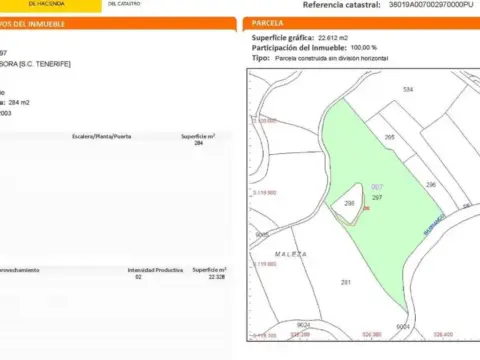Image resolution: width=480 pixels, height=360 pixels.
Task: Click the label 9024 on the map
Action: point(303,325)
